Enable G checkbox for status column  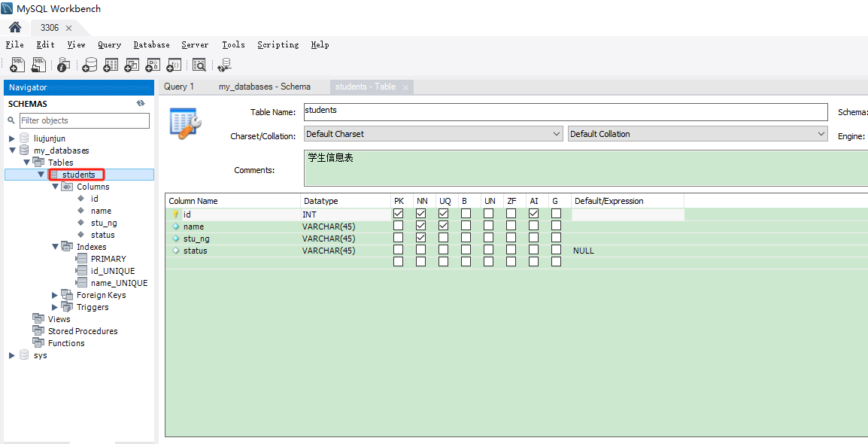pyautogui.click(x=557, y=250)
